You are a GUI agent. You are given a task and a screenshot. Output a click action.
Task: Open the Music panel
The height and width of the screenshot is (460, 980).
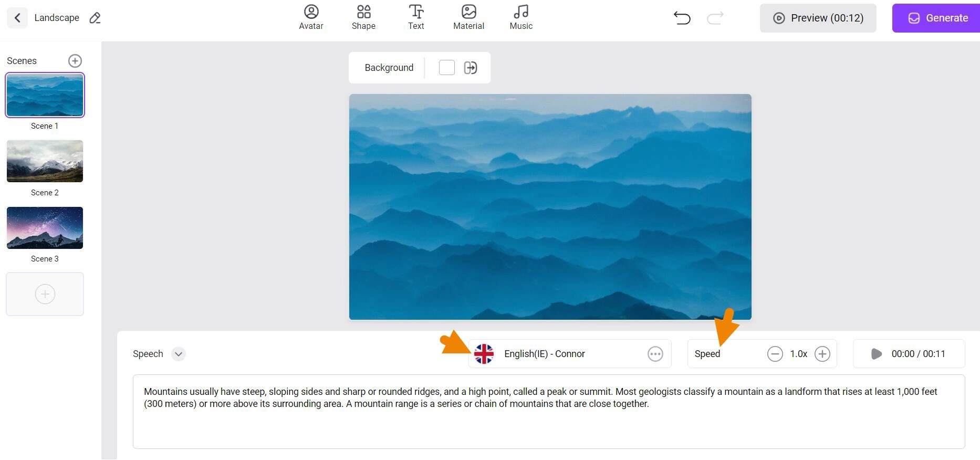point(521,17)
